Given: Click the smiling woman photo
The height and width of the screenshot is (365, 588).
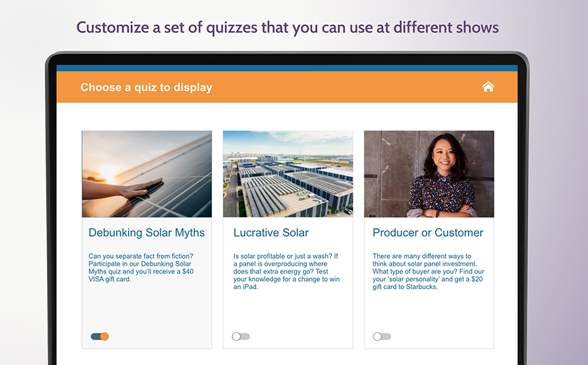Looking at the screenshot, I should (429, 174).
